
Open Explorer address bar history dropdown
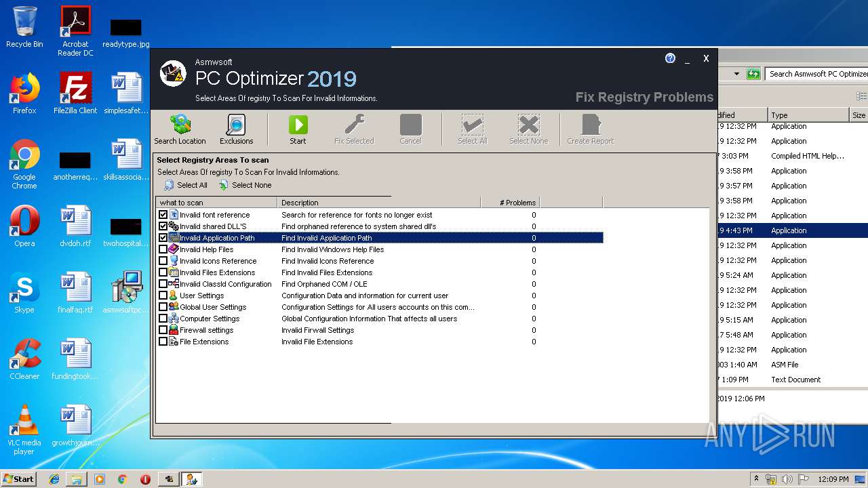737,74
